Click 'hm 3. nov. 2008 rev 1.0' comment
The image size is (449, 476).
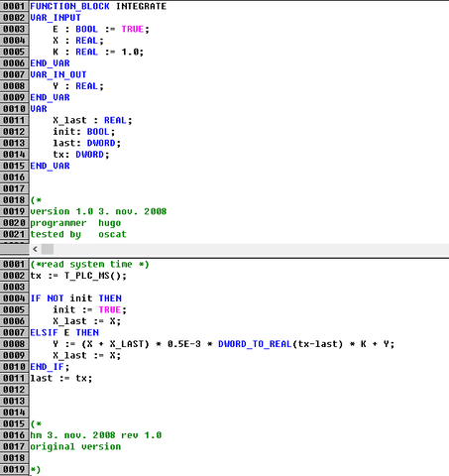click(x=96, y=435)
